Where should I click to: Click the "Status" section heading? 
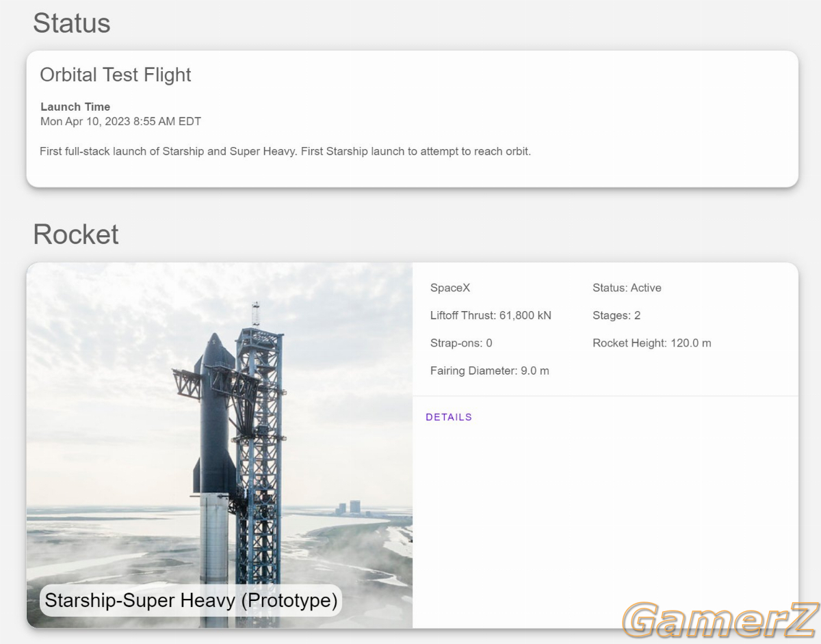(72, 23)
